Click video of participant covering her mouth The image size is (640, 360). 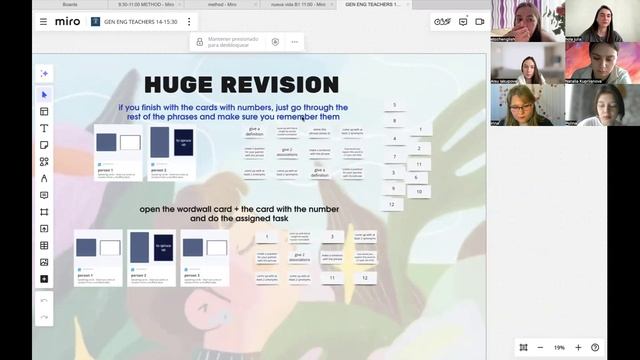[x=527, y=21]
